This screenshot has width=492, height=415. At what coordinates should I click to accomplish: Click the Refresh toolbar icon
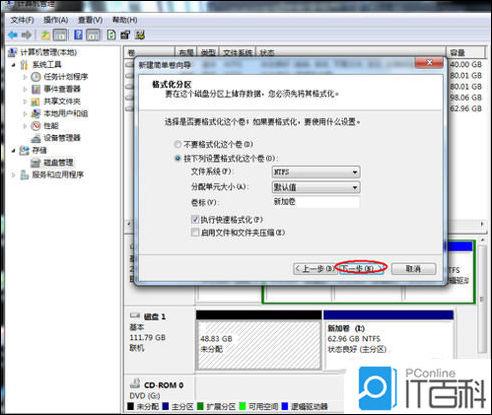pyautogui.click(x=111, y=35)
